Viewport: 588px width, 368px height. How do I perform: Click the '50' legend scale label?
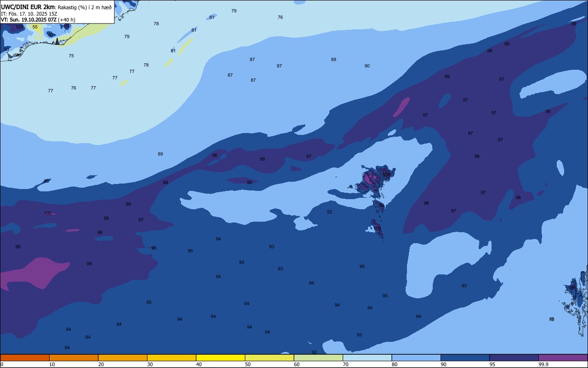pyautogui.click(x=248, y=364)
